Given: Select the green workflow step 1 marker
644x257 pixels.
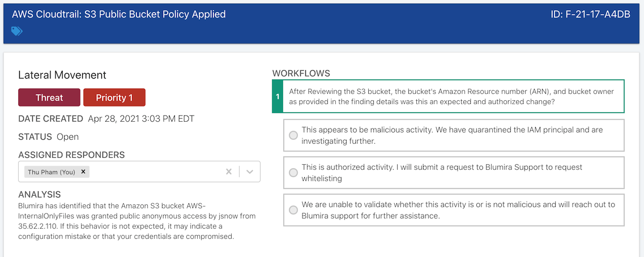Looking at the screenshot, I should 277,96.
